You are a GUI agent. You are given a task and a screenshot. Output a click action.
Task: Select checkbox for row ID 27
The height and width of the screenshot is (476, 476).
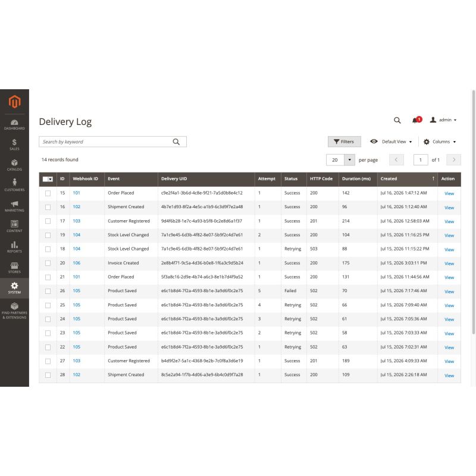(x=48, y=361)
